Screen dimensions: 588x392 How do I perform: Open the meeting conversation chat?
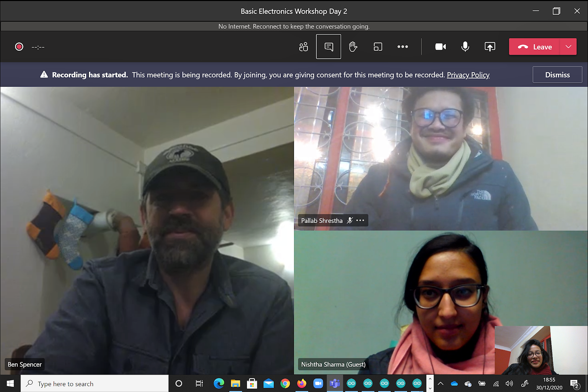pyautogui.click(x=329, y=47)
